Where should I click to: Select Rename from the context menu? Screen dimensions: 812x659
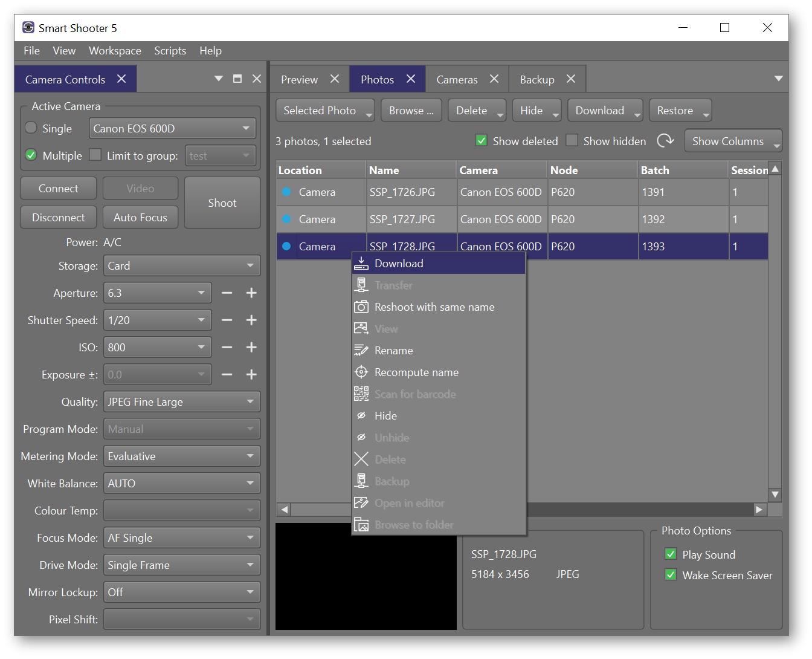393,350
